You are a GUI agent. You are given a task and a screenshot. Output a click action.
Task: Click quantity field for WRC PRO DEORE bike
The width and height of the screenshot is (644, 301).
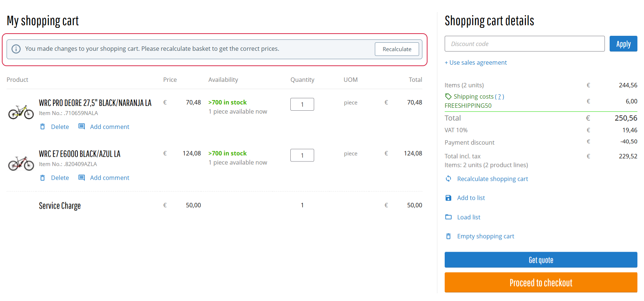click(302, 104)
